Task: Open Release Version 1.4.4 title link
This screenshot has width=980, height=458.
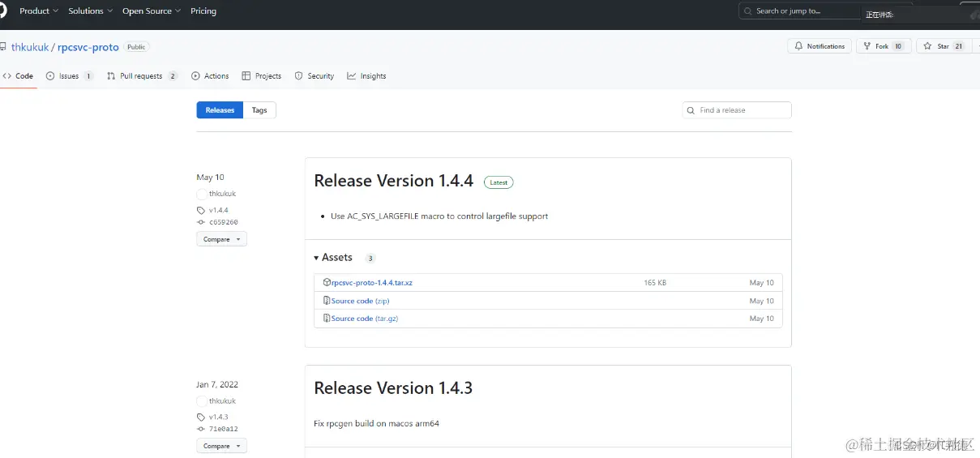Action: pyautogui.click(x=393, y=181)
